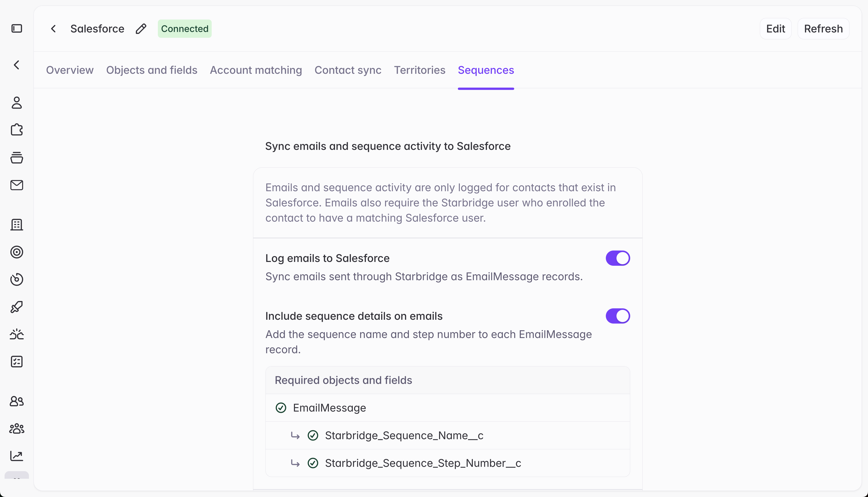Collapse sidebar with the left chevron
Image resolution: width=868 pixels, height=497 pixels.
pyautogui.click(x=17, y=65)
